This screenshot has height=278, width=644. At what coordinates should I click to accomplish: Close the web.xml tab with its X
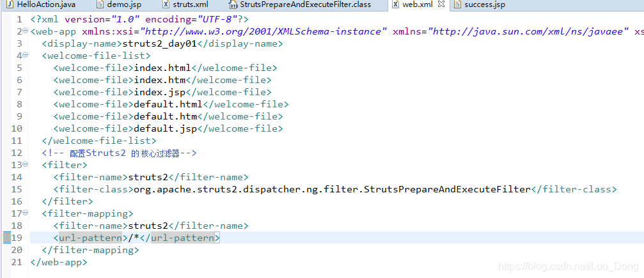441,4
